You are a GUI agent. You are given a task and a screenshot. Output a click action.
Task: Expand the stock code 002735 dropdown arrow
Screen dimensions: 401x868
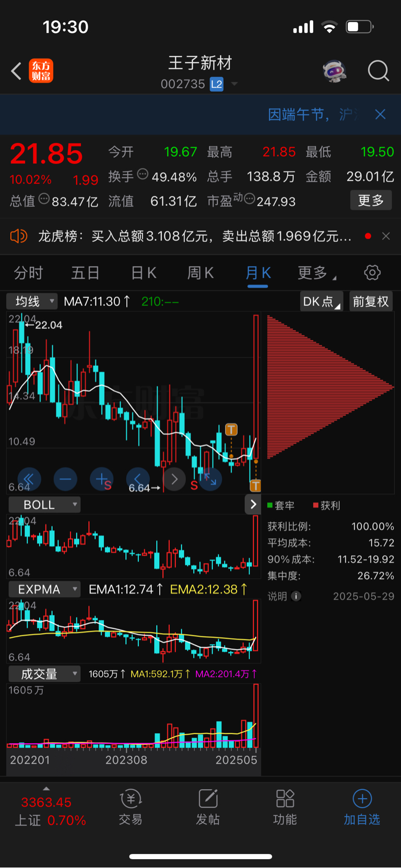(234, 84)
